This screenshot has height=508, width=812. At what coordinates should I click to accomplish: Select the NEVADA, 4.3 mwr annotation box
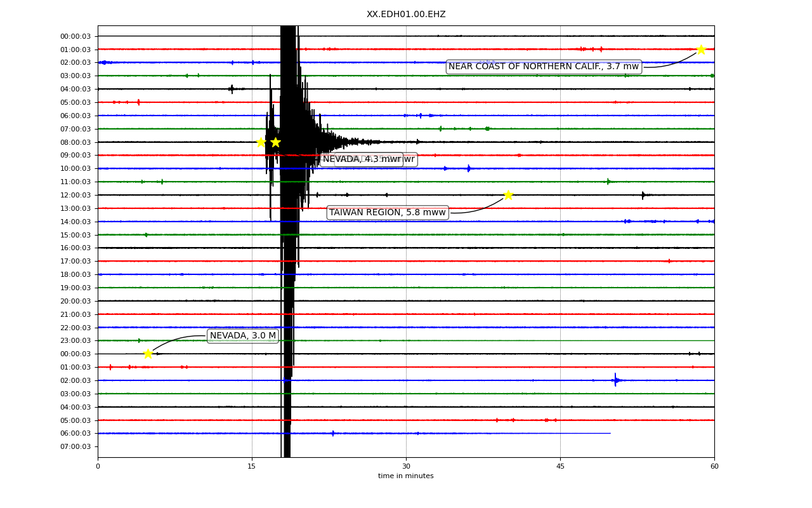362,159
